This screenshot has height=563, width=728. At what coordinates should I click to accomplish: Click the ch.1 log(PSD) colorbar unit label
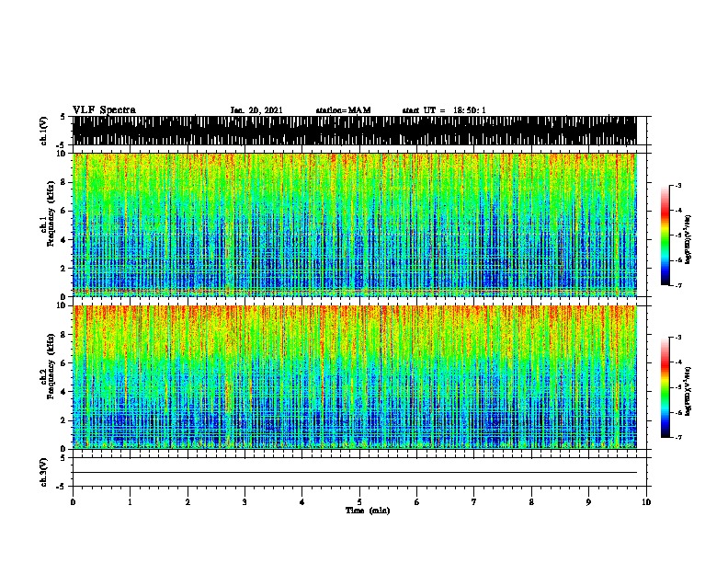tap(688, 239)
